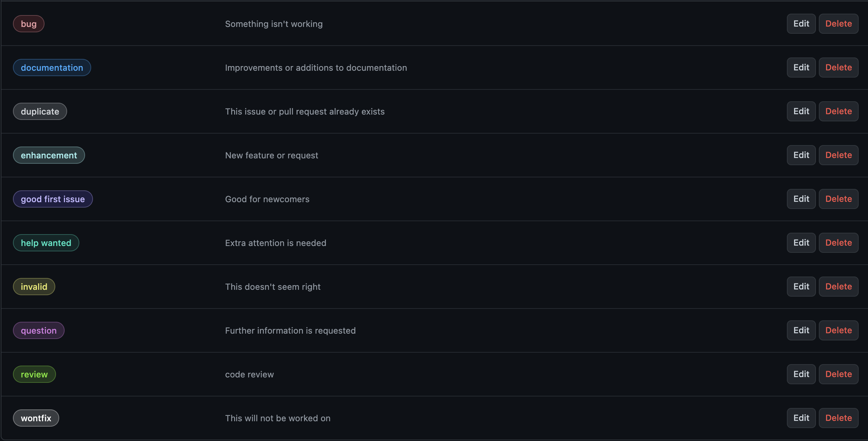Open the invalid label
The height and width of the screenshot is (441, 868).
[34, 287]
